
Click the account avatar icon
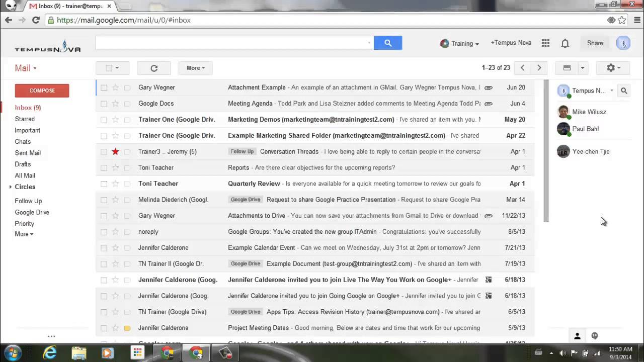623,43
